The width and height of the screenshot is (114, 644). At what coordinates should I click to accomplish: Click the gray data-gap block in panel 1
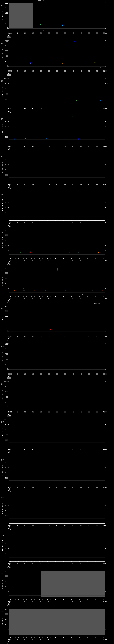(21, 16)
